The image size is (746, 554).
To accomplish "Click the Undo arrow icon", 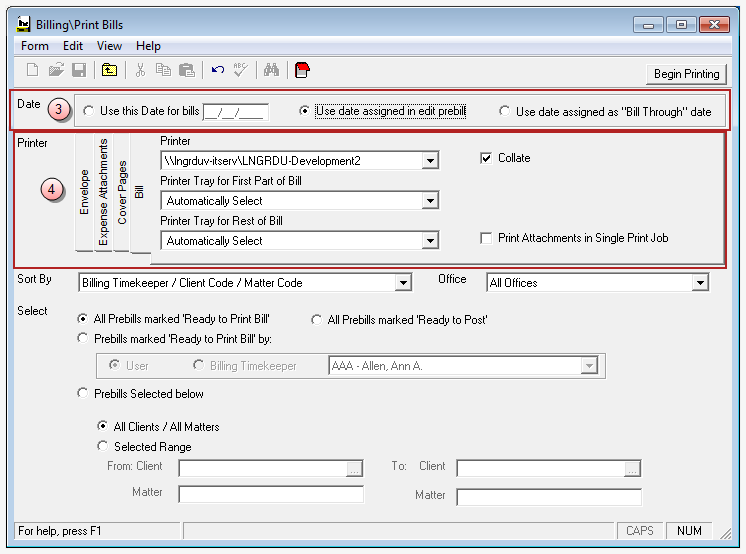I will pyautogui.click(x=218, y=70).
